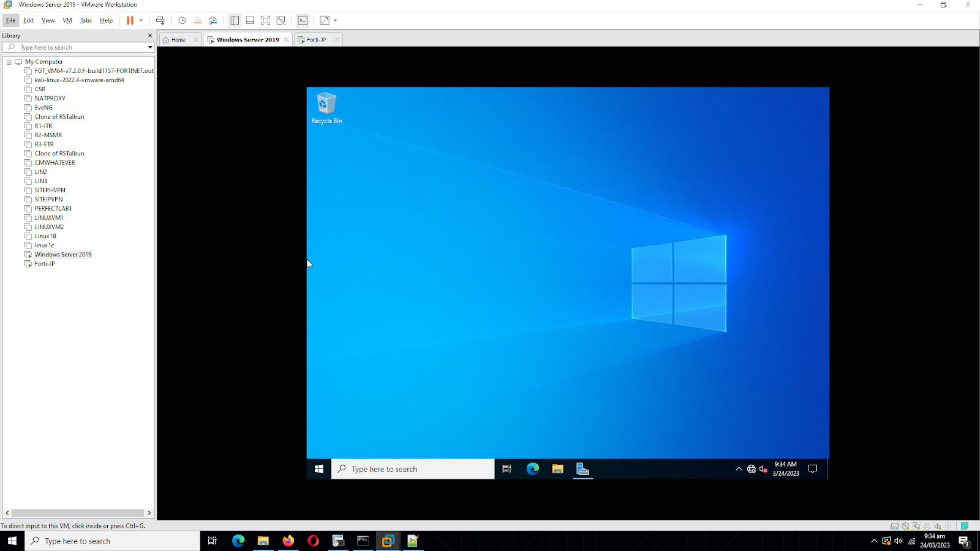Open Task View in the guest taskbar
This screenshot has height=551, width=980.
[507, 469]
